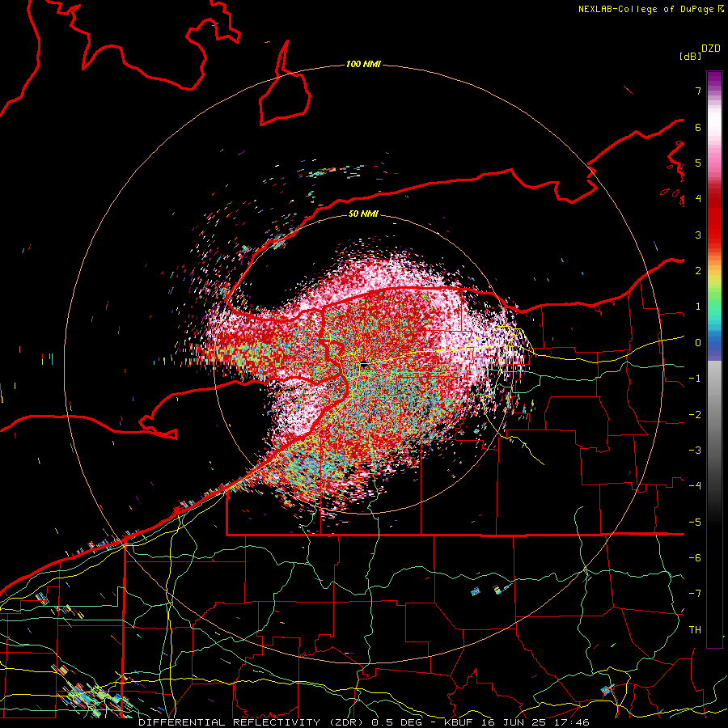The image size is (728, 728).
Task: Click the 5 value on the color scale
Action: tap(698, 163)
